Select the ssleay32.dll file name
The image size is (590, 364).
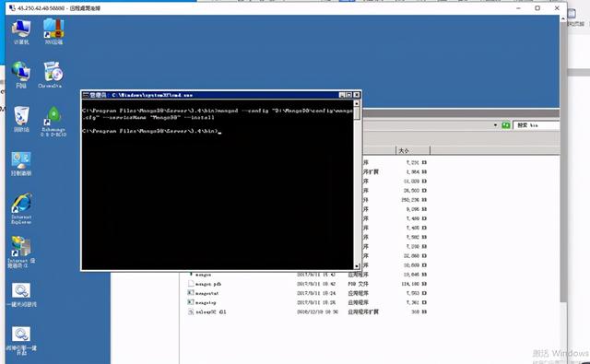[x=211, y=312]
